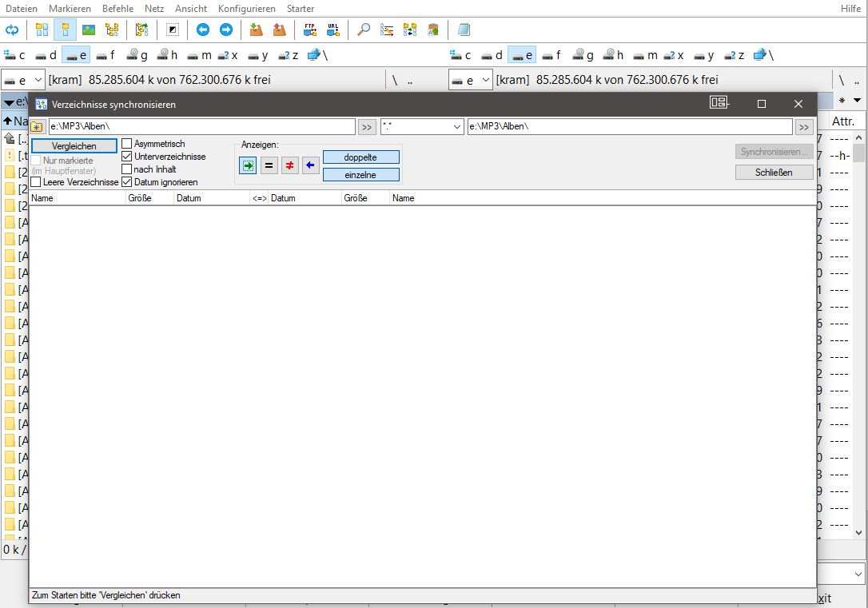Open the command line history dropdown

858,574
